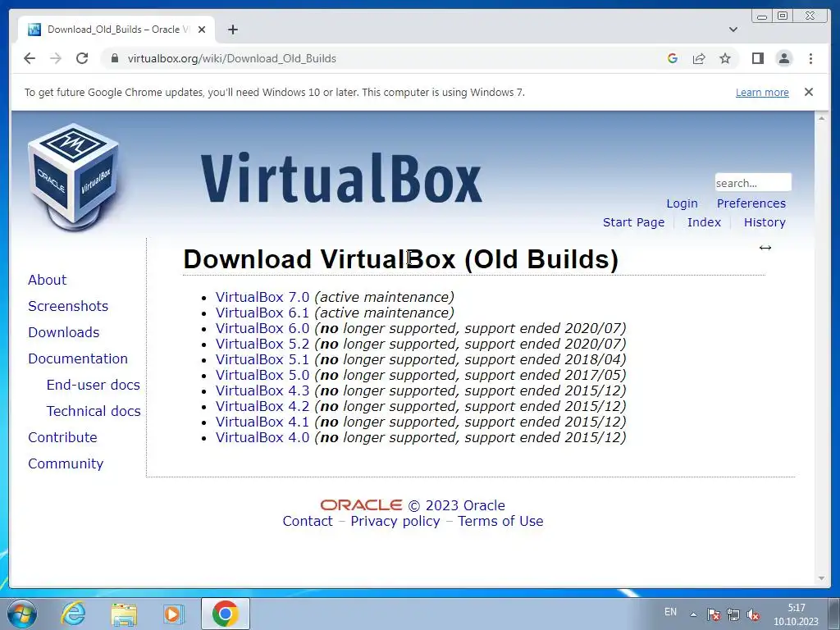
Task: Open Chrome's three-dot menu
Action: (810, 58)
